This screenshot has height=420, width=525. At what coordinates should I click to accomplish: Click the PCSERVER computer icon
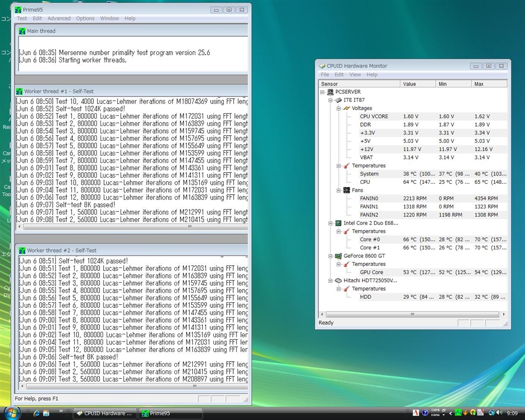point(330,92)
